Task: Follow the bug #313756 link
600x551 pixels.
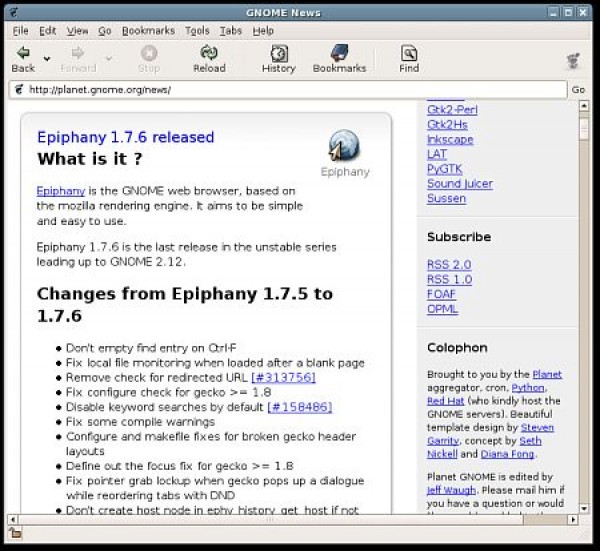Action: coord(283,377)
